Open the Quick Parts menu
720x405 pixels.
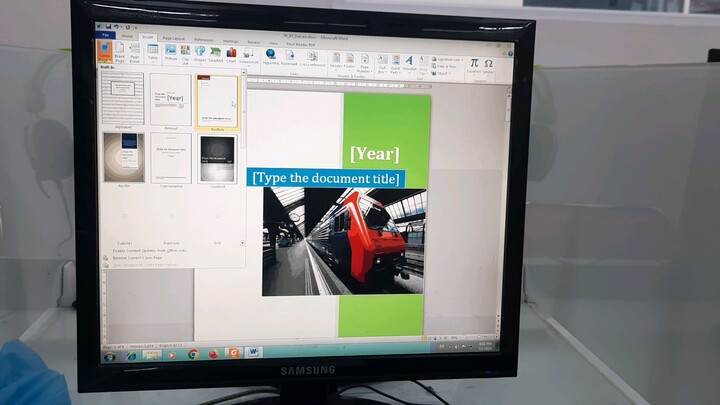(395, 64)
